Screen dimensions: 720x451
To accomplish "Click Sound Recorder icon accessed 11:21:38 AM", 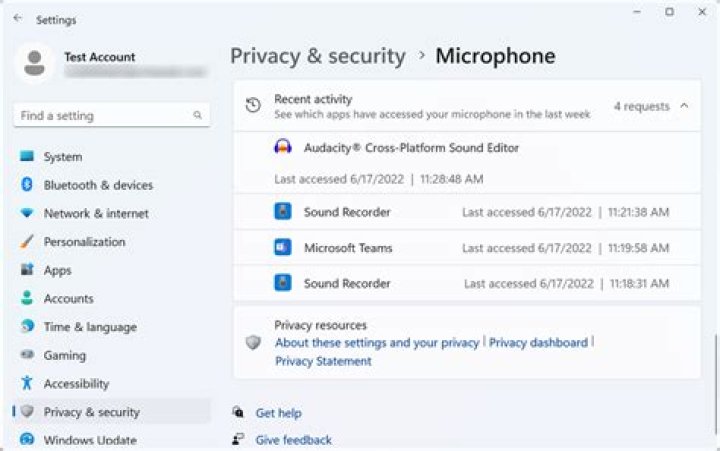I will 283,212.
